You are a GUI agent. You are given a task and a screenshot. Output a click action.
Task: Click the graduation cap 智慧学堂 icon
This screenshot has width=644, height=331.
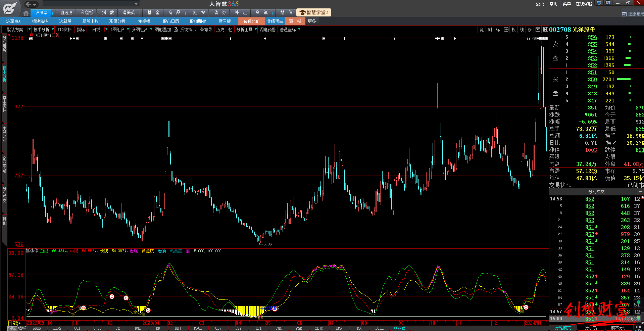point(302,13)
